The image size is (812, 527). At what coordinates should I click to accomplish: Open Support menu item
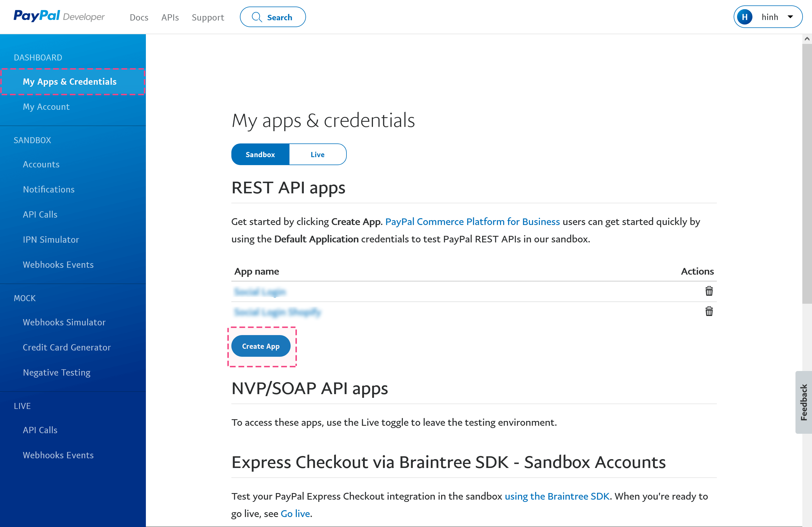coord(208,17)
